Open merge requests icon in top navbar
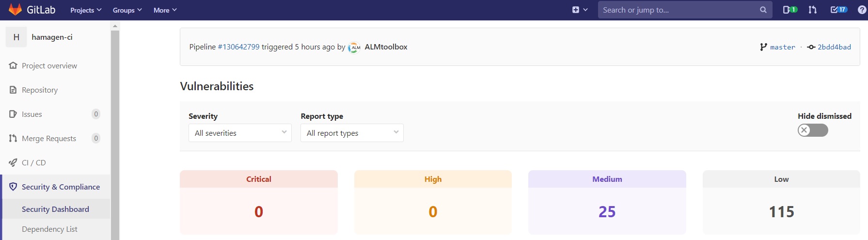 point(813,10)
